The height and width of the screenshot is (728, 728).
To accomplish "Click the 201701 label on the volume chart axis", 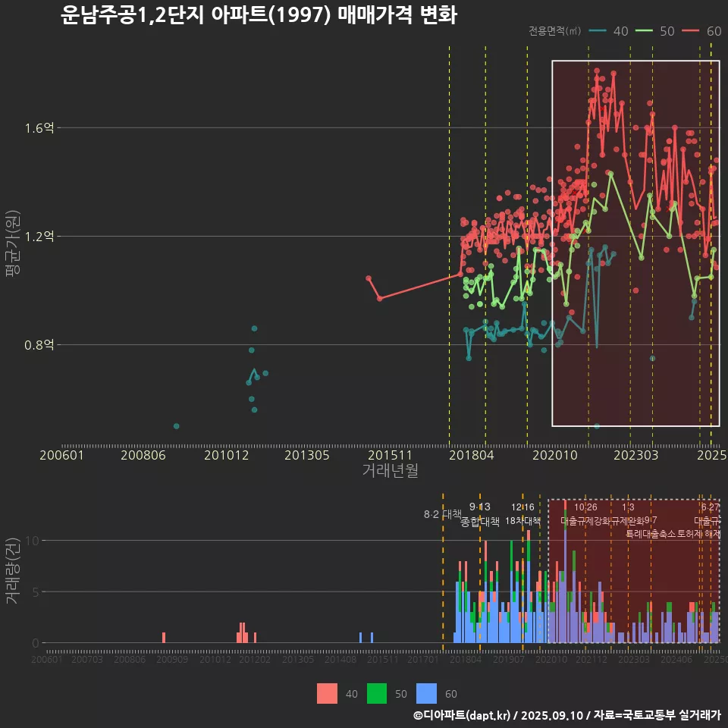I will pyautogui.click(x=423, y=659).
